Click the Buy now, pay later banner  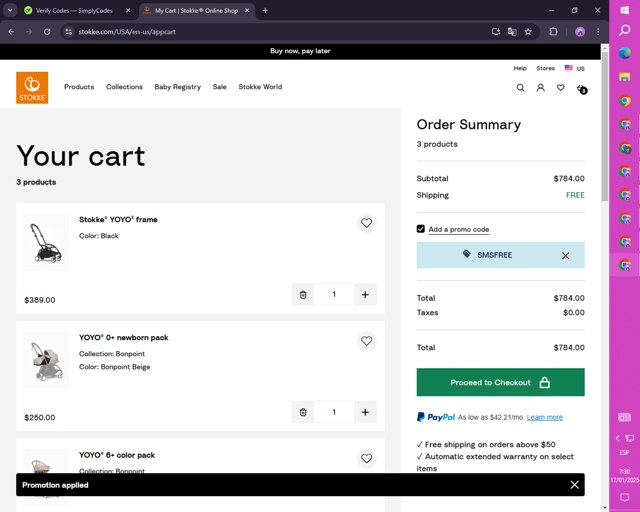point(300,51)
